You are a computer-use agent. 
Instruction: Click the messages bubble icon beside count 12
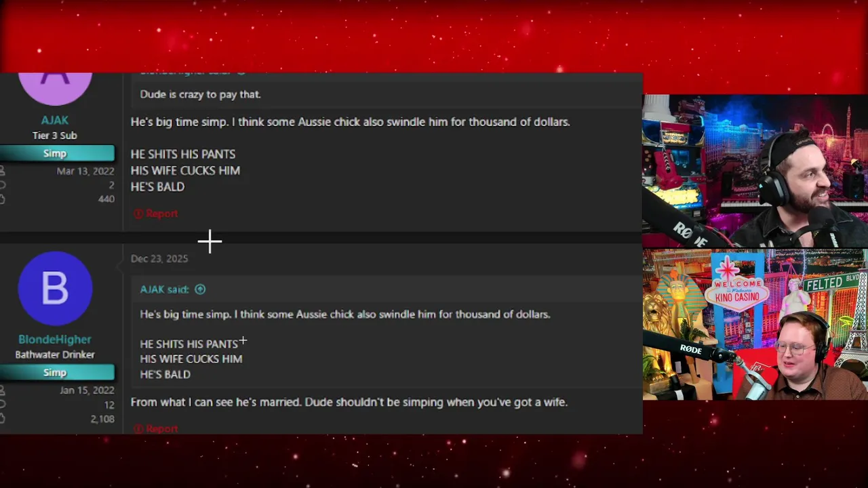pyautogui.click(x=2, y=405)
